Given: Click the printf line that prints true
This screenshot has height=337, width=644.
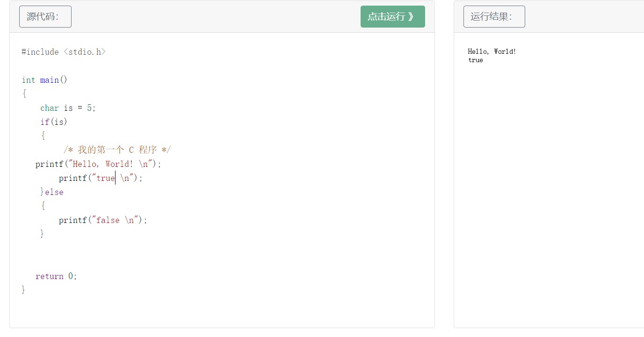Looking at the screenshot, I should [x=100, y=178].
